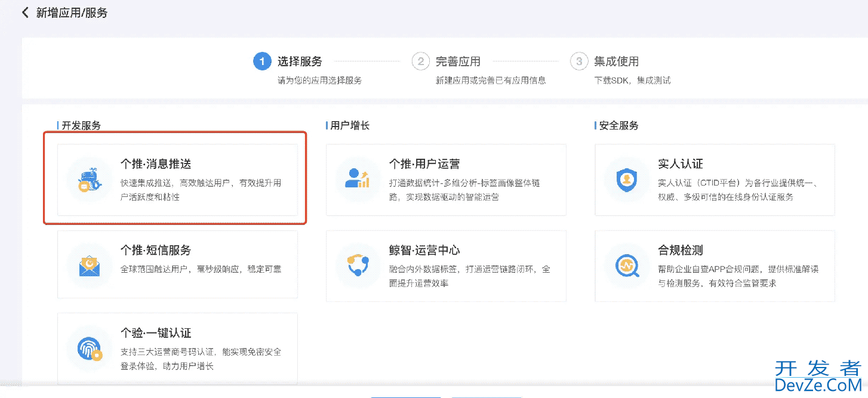Open the 完善应用 step label

[458, 61]
